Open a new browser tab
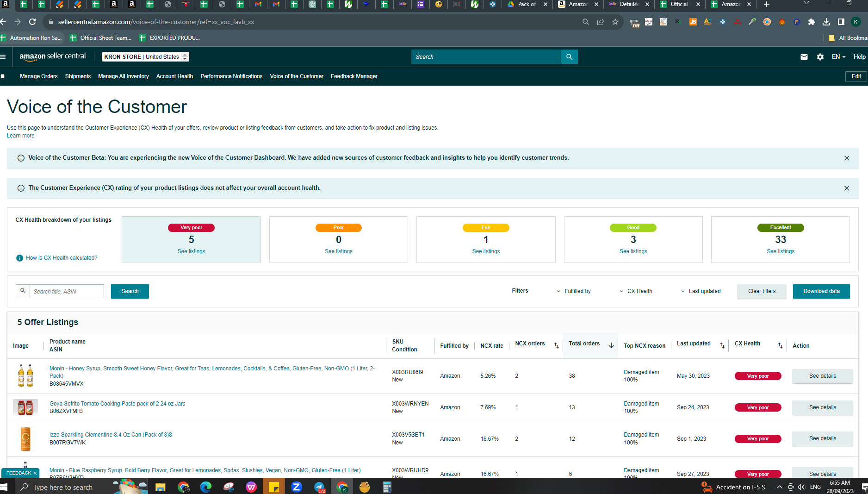 point(767,4)
